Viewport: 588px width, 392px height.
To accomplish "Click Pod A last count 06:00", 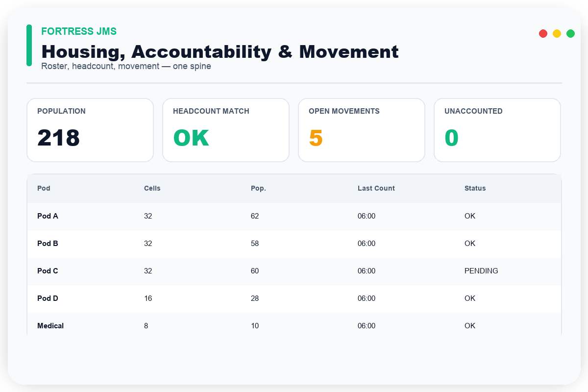I will (x=367, y=216).
